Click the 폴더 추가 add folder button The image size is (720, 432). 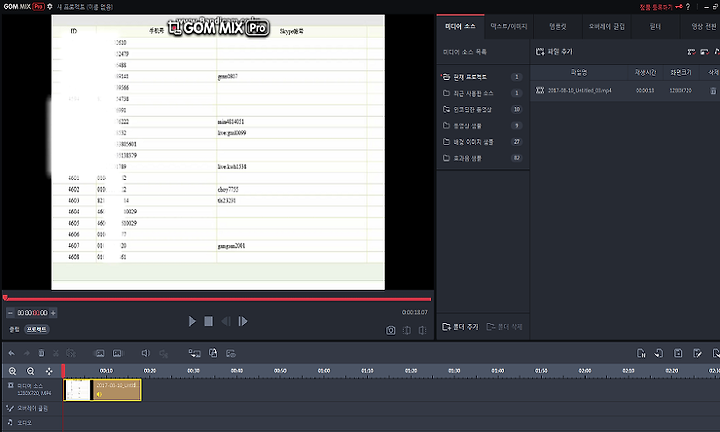point(460,327)
